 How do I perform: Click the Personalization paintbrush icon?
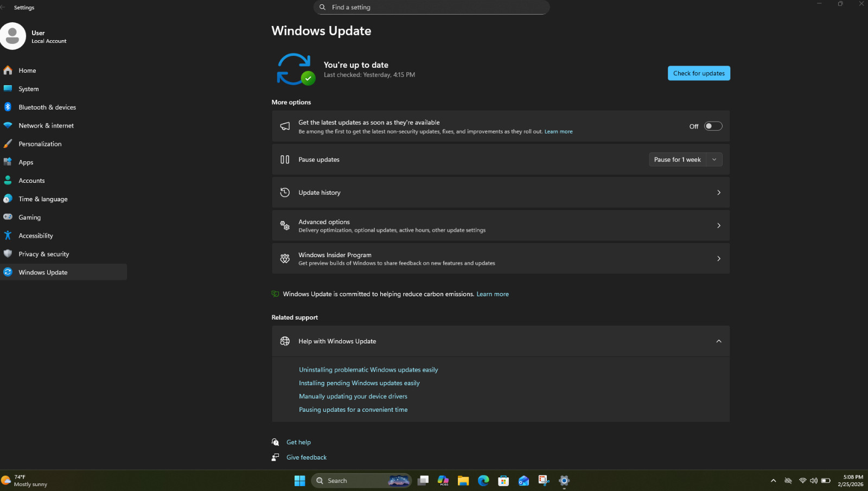[x=8, y=144]
